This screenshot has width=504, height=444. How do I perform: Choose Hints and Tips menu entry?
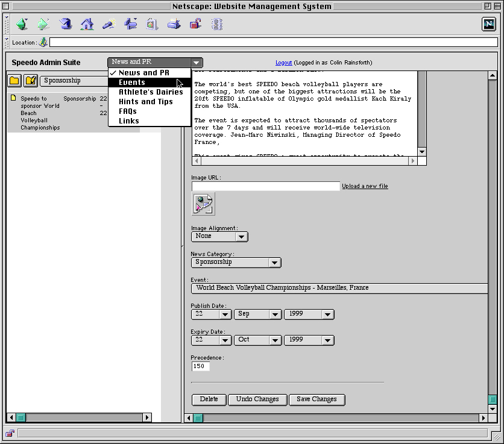[x=145, y=102]
